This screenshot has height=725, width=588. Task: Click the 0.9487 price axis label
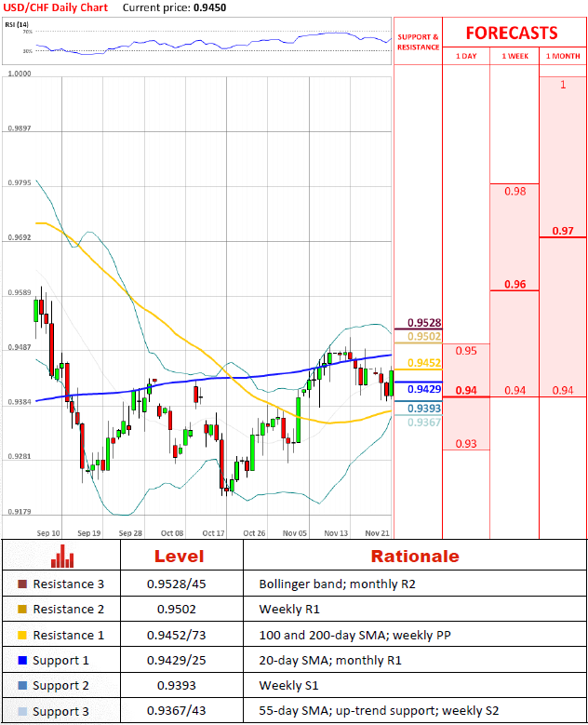pos(20,347)
